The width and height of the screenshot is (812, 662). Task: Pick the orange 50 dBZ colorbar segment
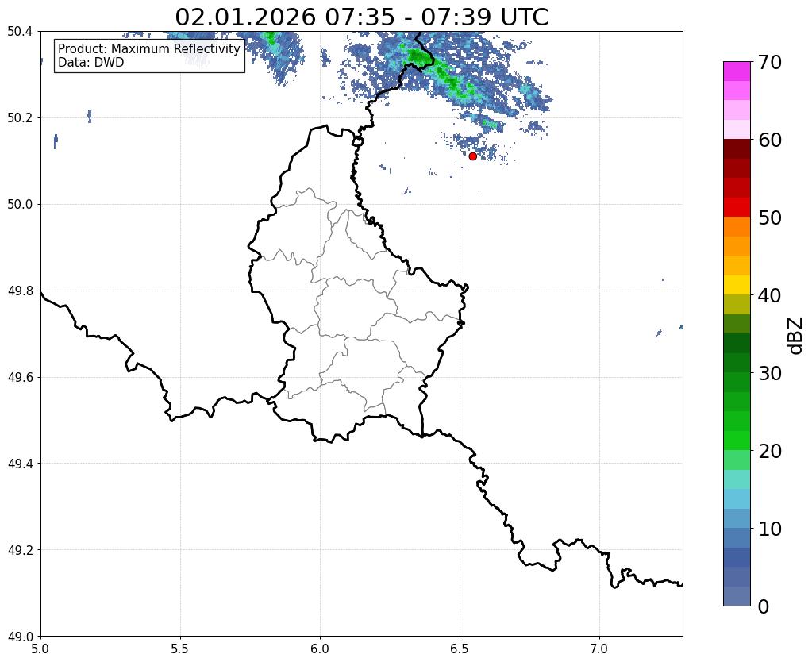tap(737, 226)
